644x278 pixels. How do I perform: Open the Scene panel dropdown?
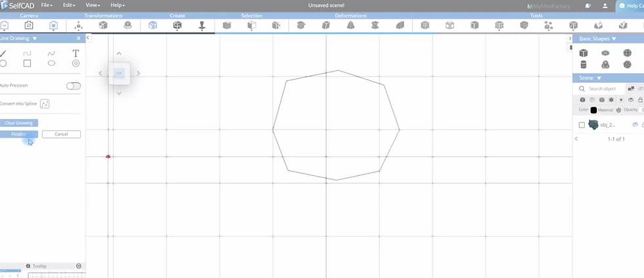[x=599, y=78]
